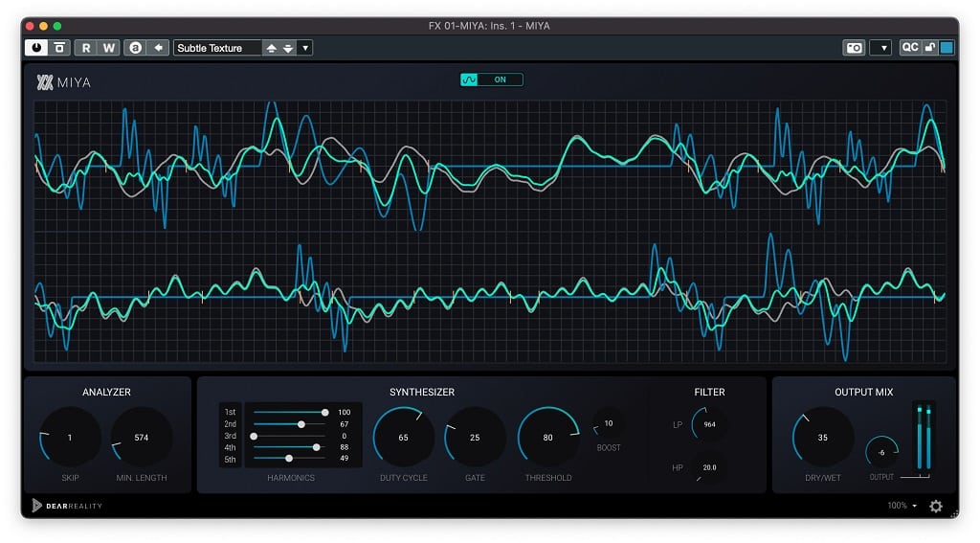
Task: Click the MIYA logo
Action: [64, 82]
